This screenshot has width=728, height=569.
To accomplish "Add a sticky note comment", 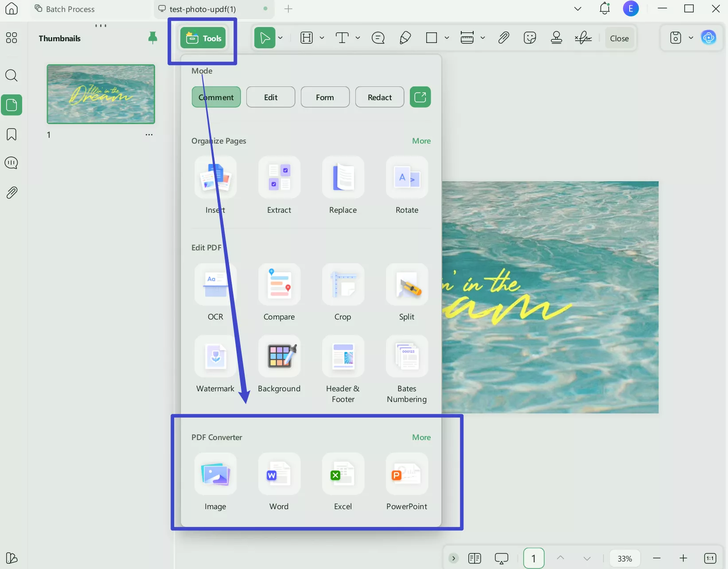I will pyautogui.click(x=378, y=38).
